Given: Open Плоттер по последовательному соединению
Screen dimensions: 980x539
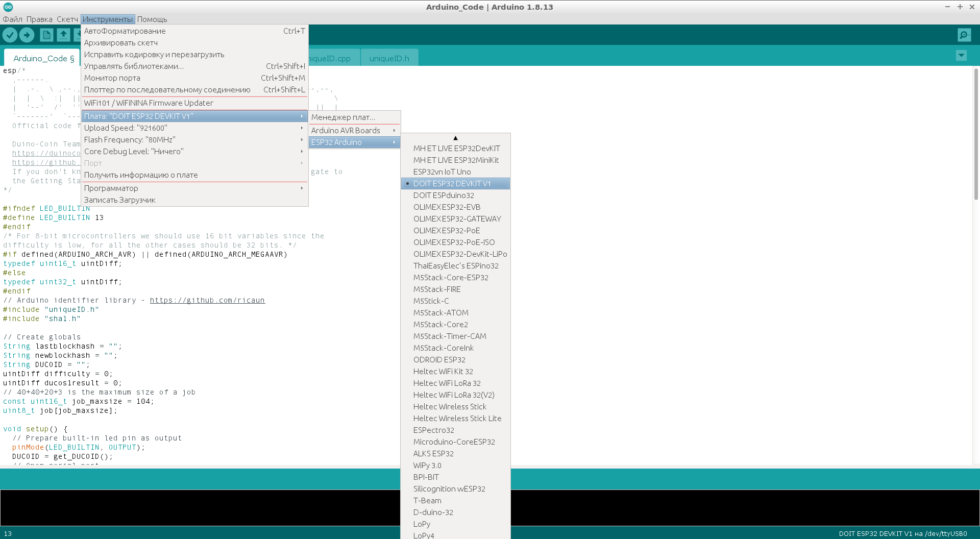Looking at the screenshot, I should coord(194,89).
